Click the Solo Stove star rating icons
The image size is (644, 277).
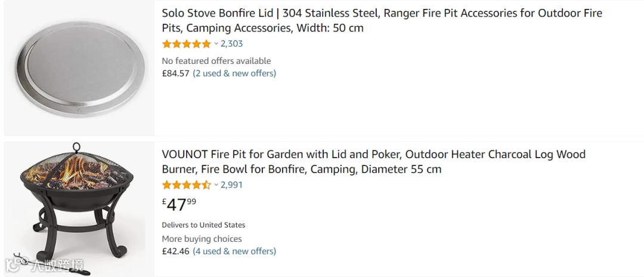click(x=186, y=44)
